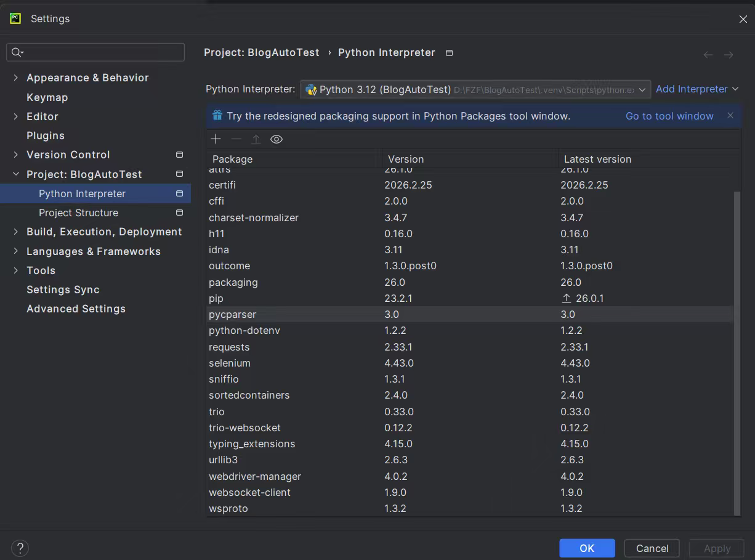Dismiss the packaging support banner
755x560 pixels.
point(730,115)
